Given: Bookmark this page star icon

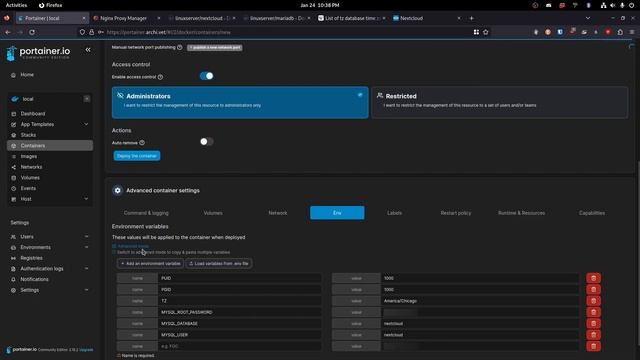Looking at the screenshot, I should 486,32.
